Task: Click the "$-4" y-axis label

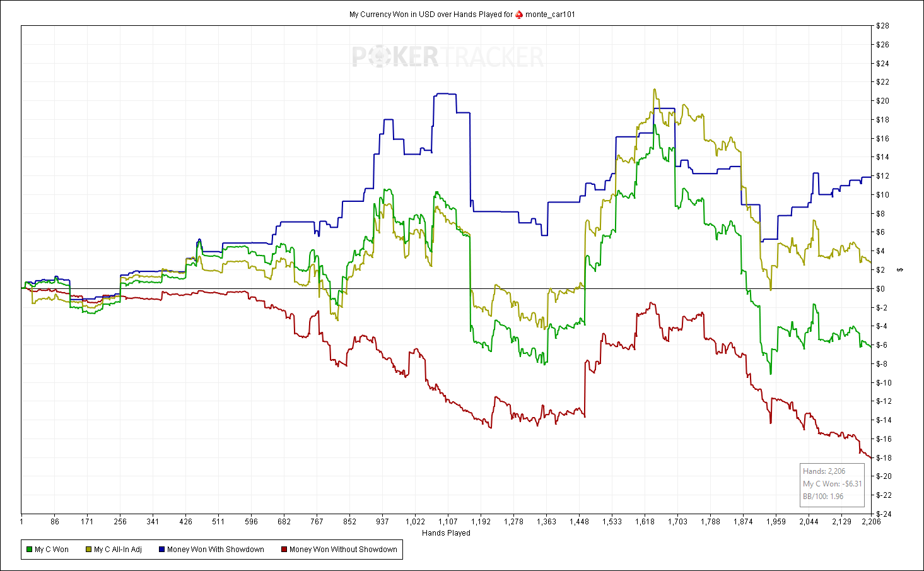Action: [x=882, y=326]
